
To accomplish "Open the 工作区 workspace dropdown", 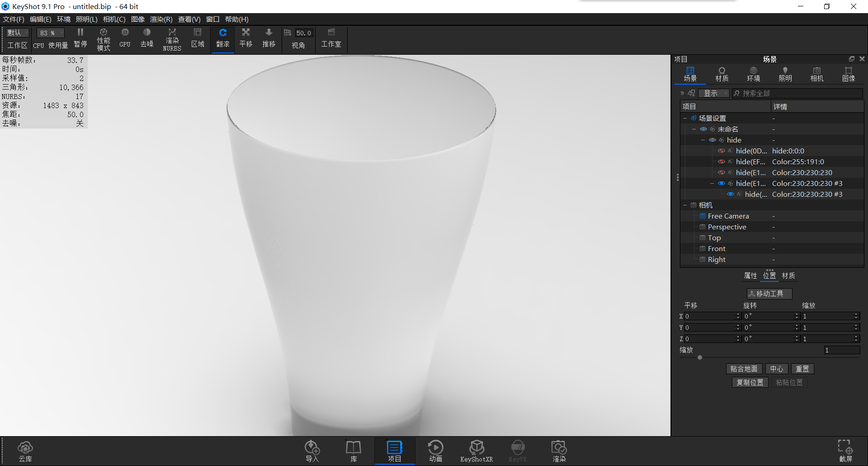I will (x=17, y=33).
